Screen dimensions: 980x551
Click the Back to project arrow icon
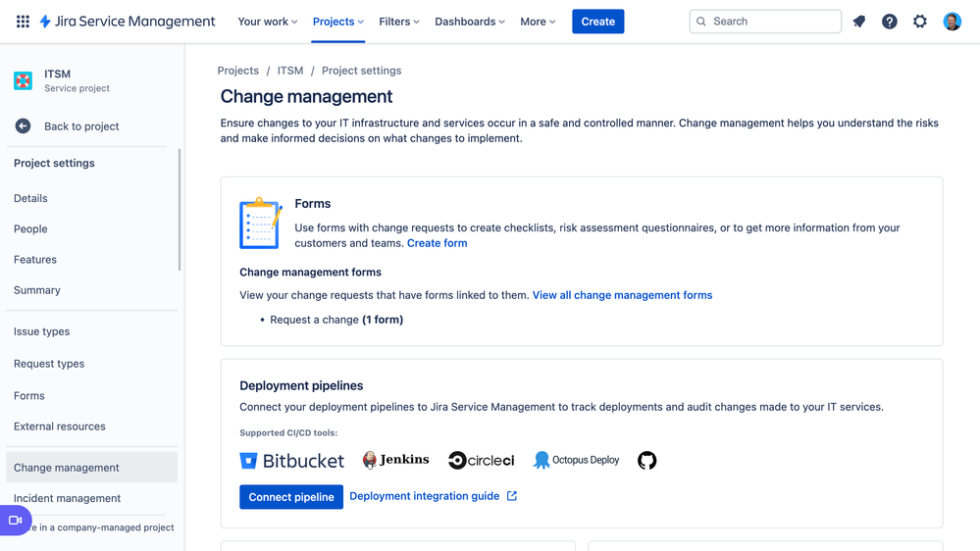point(24,126)
